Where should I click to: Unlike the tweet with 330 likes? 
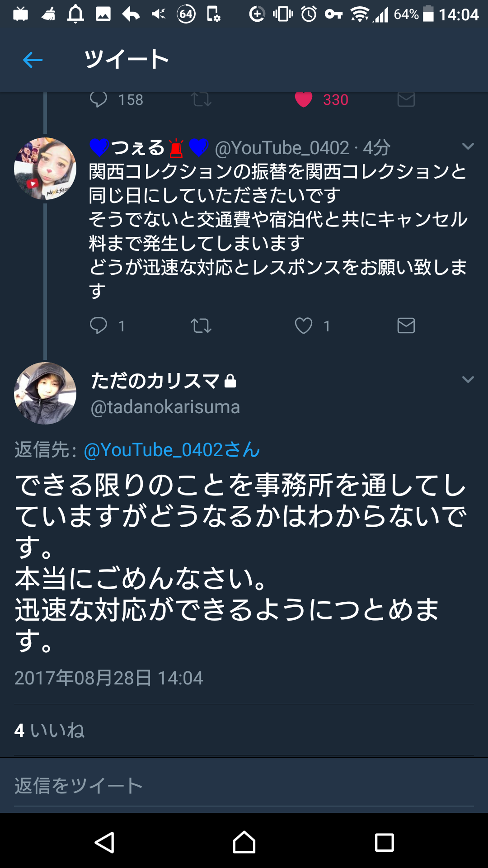click(x=304, y=100)
